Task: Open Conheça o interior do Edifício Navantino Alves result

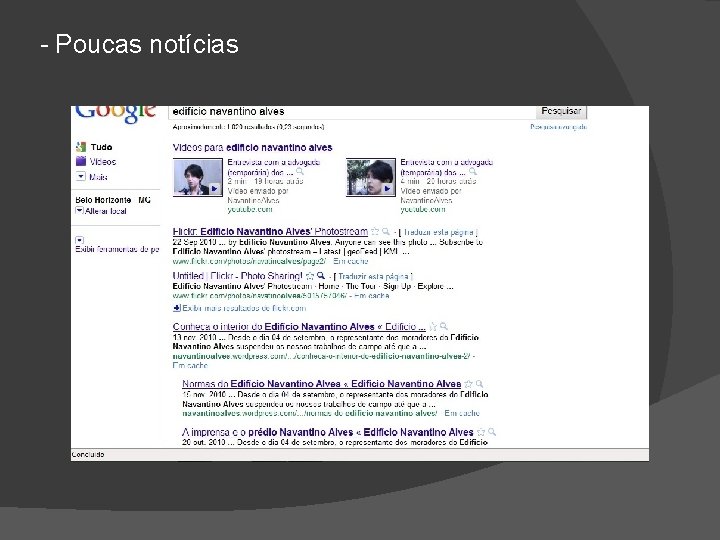Action: (x=299, y=326)
